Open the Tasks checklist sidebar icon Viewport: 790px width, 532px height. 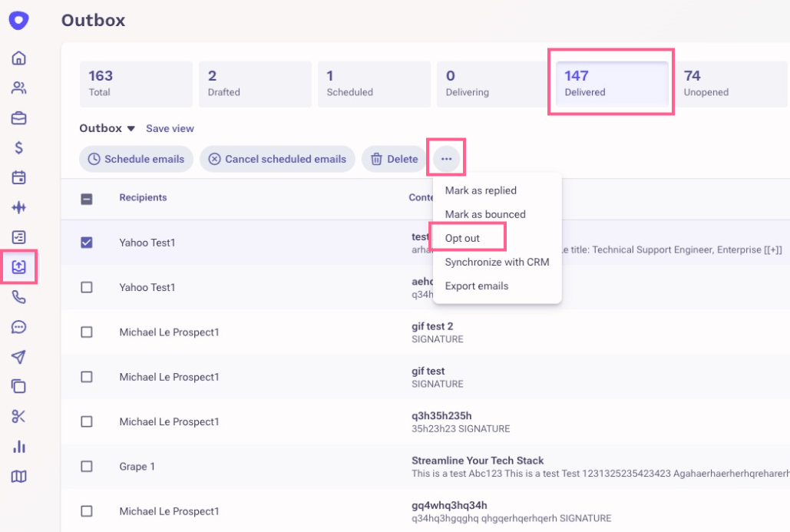coord(18,236)
